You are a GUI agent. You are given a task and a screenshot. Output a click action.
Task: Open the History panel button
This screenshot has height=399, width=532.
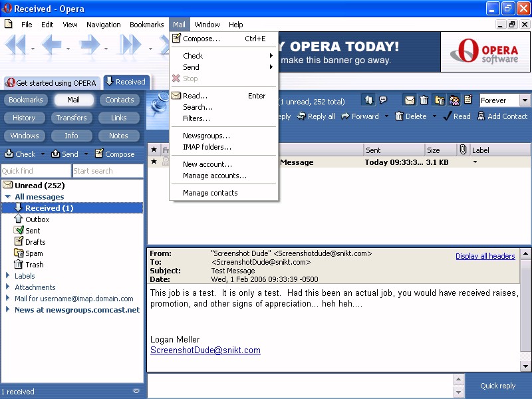coord(24,118)
